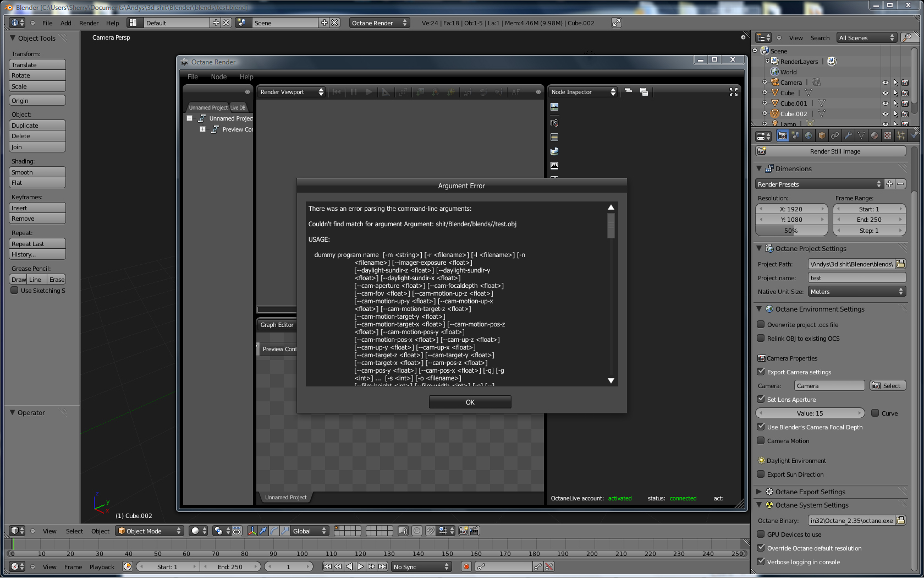This screenshot has width=924, height=578.
Task: Open the Native Unit Size Meters dropdown
Action: pos(857,291)
